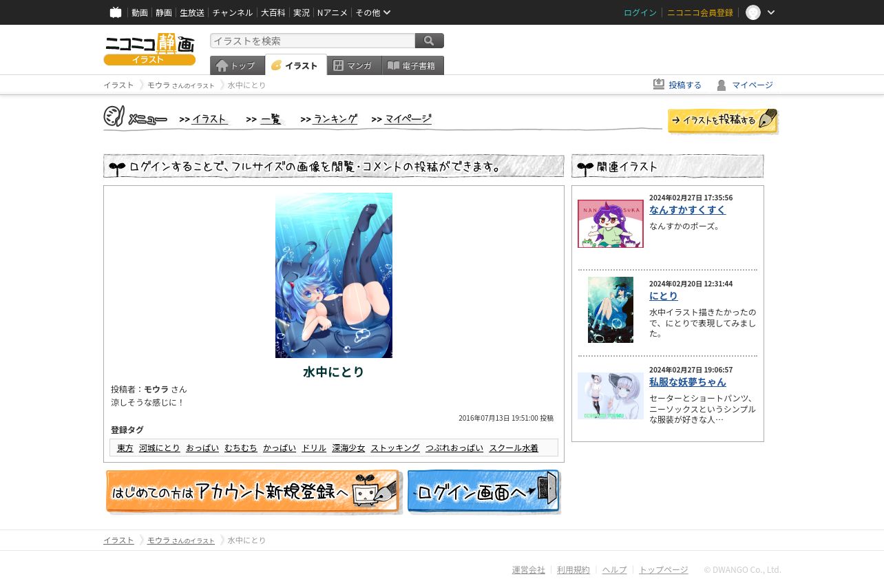Open 運営会社 footer link
The height and width of the screenshot is (588, 884).
529,570
